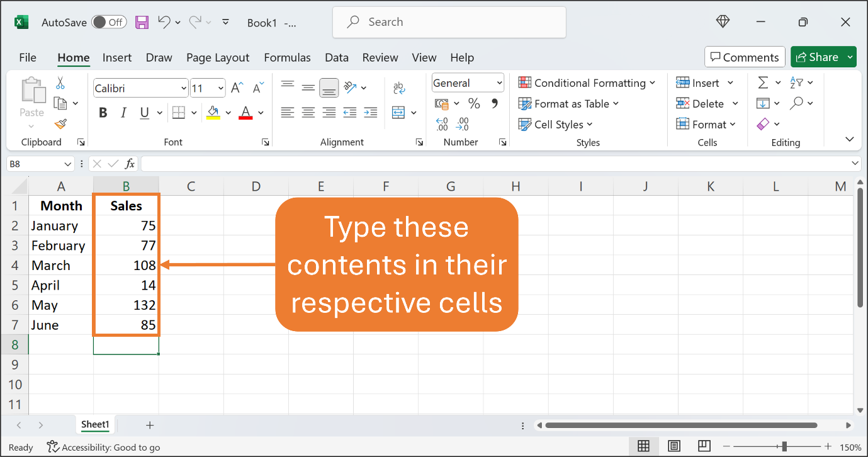This screenshot has width=868, height=457.
Task: Click the Align Left icon
Action: [x=288, y=113]
